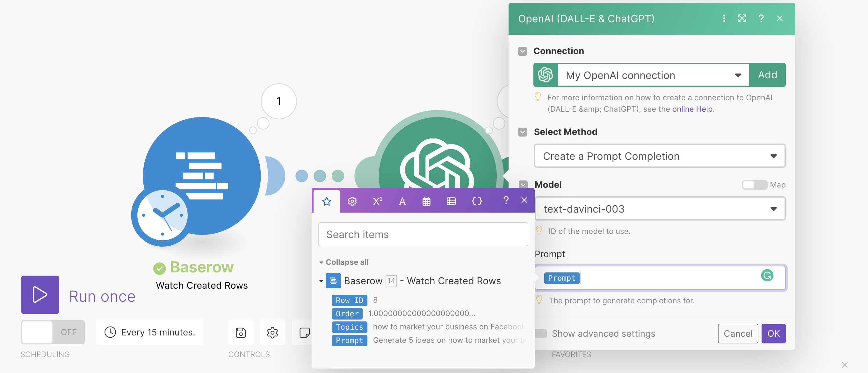The image size is (868, 373).
Task: Collapse the Baserow Watch Created Rows item
Action: coord(321,280)
